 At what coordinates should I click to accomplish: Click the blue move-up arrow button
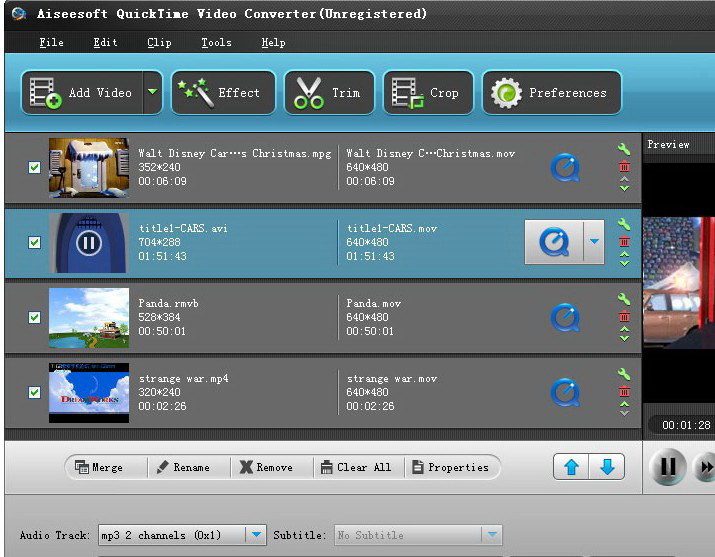(571, 467)
